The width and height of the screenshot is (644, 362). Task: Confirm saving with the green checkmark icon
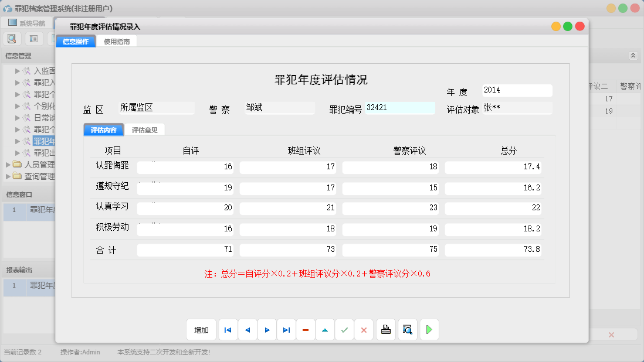pyautogui.click(x=344, y=330)
